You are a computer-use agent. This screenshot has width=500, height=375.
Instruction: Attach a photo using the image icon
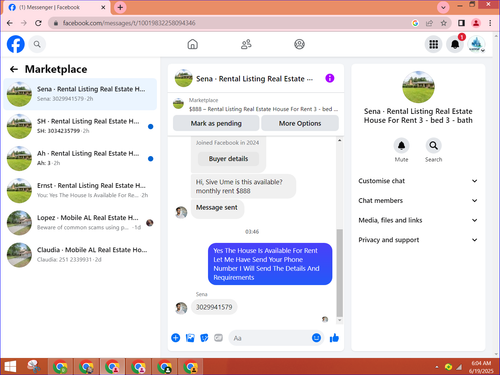[190, 338]
